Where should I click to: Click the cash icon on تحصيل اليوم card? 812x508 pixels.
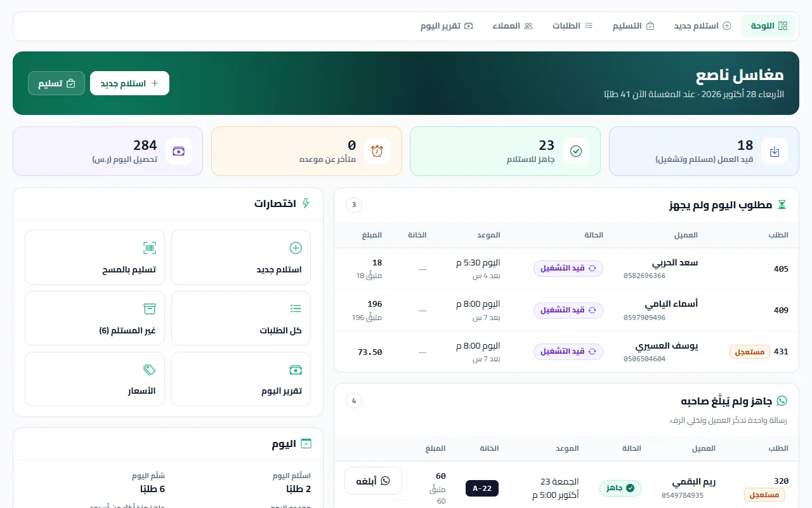tap(178, 151)
